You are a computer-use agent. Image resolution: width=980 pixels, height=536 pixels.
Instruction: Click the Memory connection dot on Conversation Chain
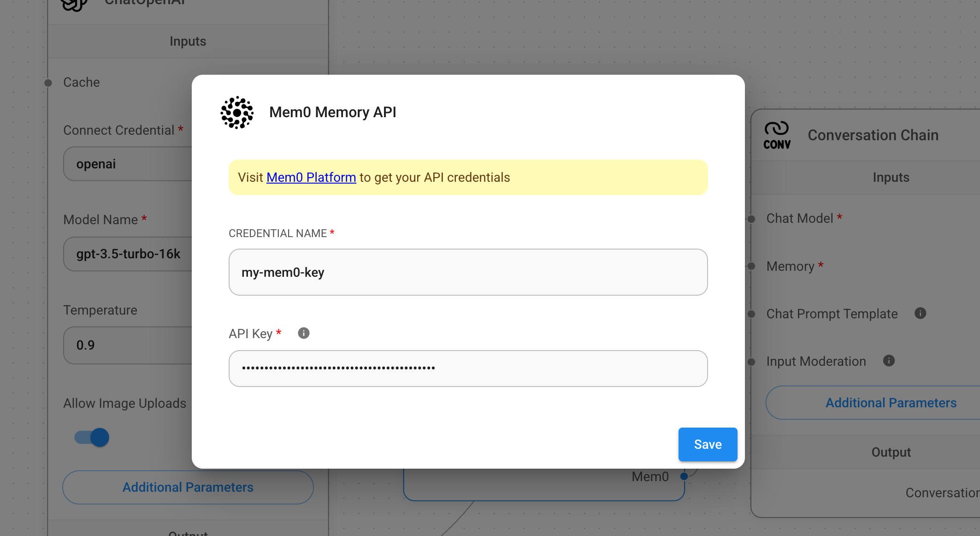coord(751,266)
